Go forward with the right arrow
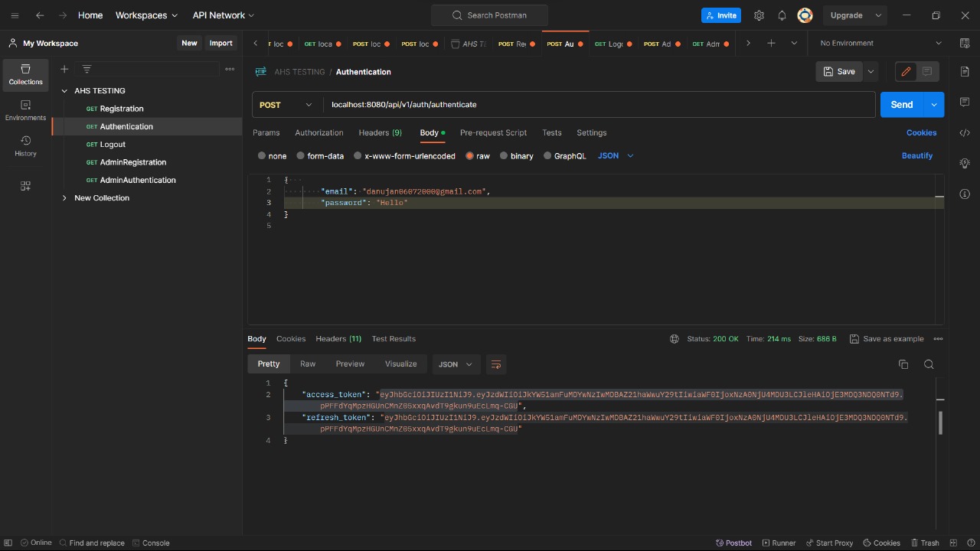Image resolution: width=980 pixels, height=551 pixels. click(x=63, y=15)
